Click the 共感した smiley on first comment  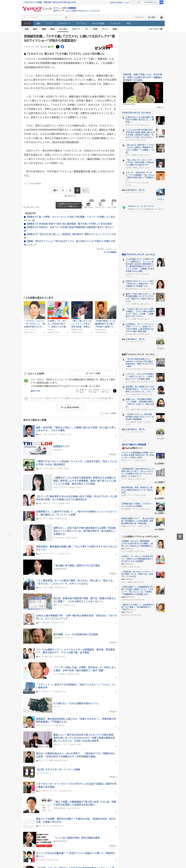coord(78,391)
